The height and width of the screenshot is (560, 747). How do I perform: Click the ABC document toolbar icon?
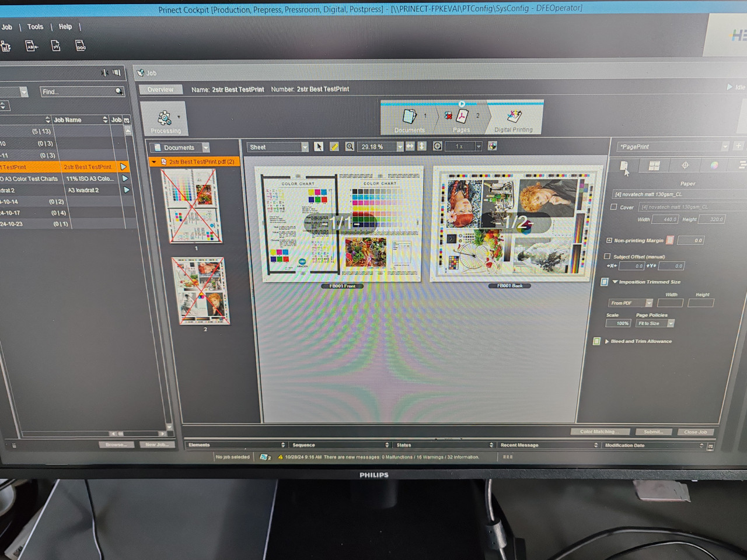point(32,46)
